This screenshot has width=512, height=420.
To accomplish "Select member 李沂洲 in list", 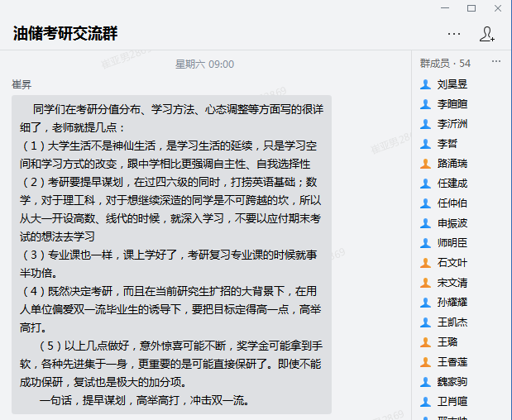I will click(452, 124).
